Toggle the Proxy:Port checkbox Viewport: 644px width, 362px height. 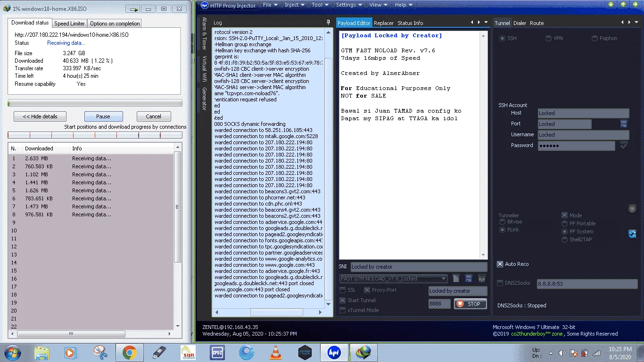point(367,290)
